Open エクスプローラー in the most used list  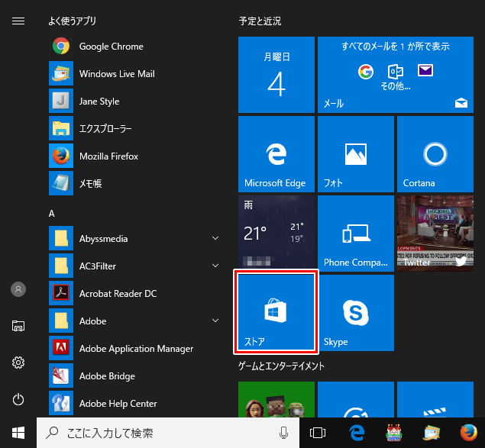tap(135, 129)
